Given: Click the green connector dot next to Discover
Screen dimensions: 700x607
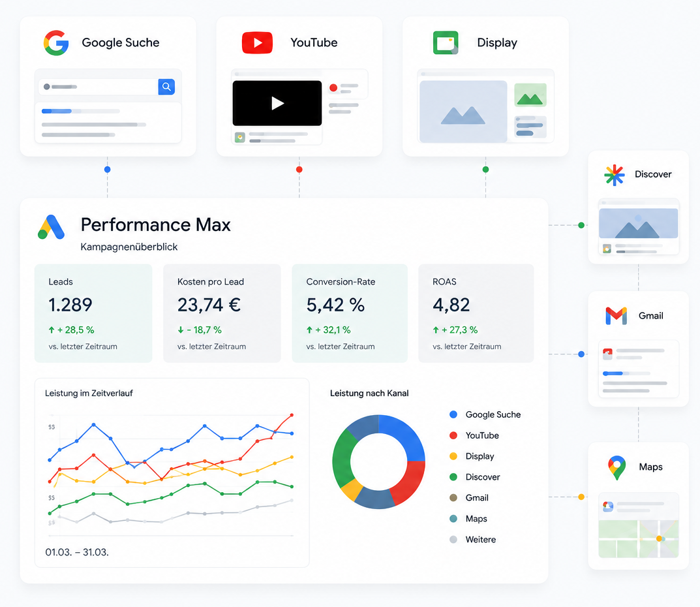Looking at the screenshot, I should pos(581,225).
